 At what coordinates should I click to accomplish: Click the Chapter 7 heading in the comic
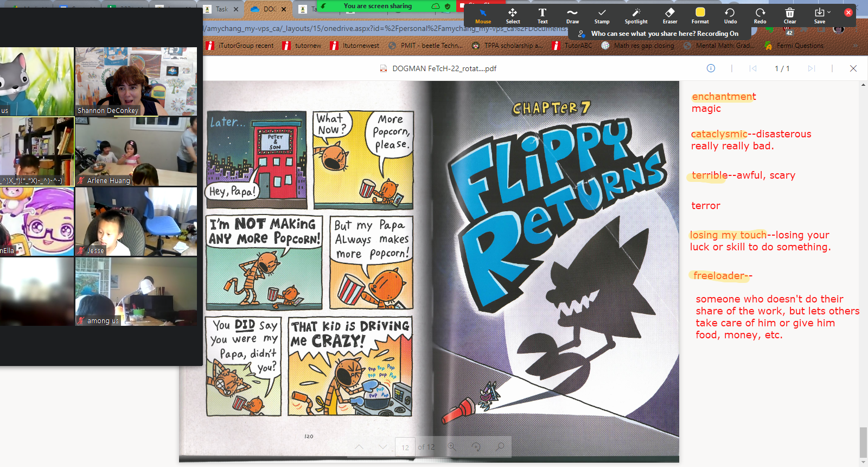pos(551,109)
